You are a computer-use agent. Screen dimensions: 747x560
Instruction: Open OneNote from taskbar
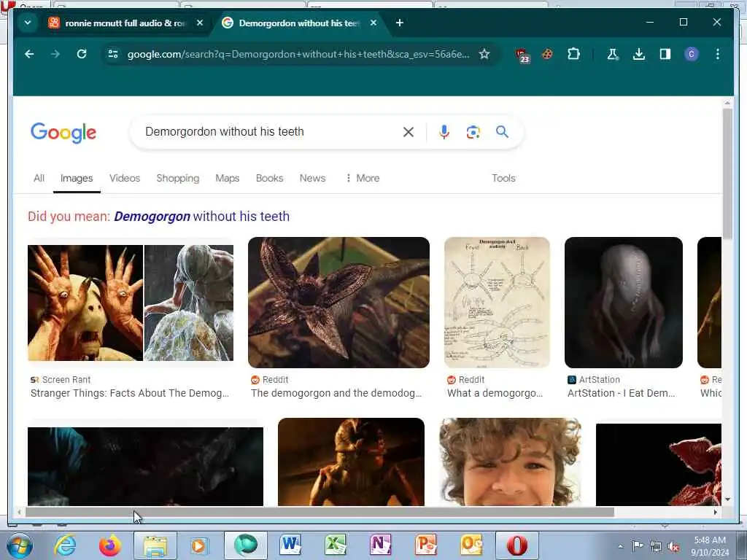tap(381, 545)
